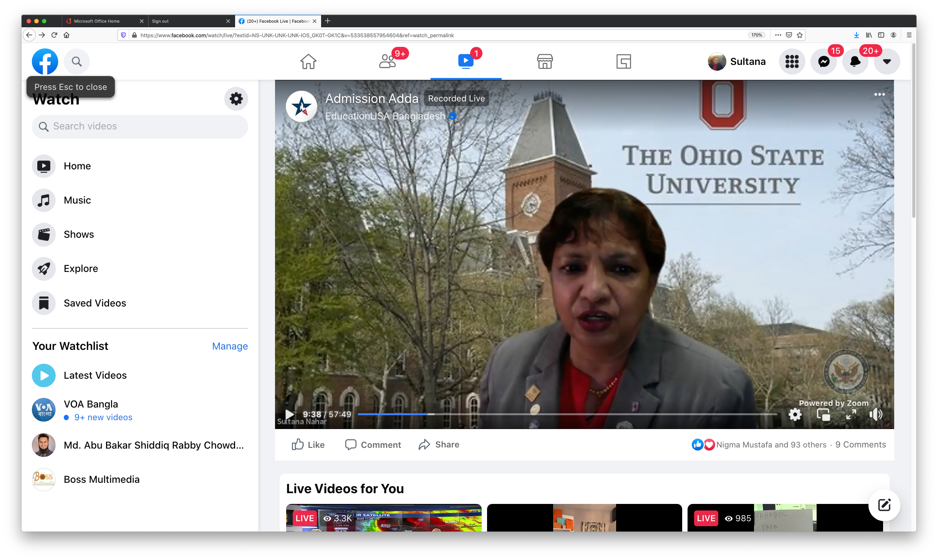Screen dimensions: 938x560
Task: Open Boss Multimedia watchlist entry
Action: 140,479
